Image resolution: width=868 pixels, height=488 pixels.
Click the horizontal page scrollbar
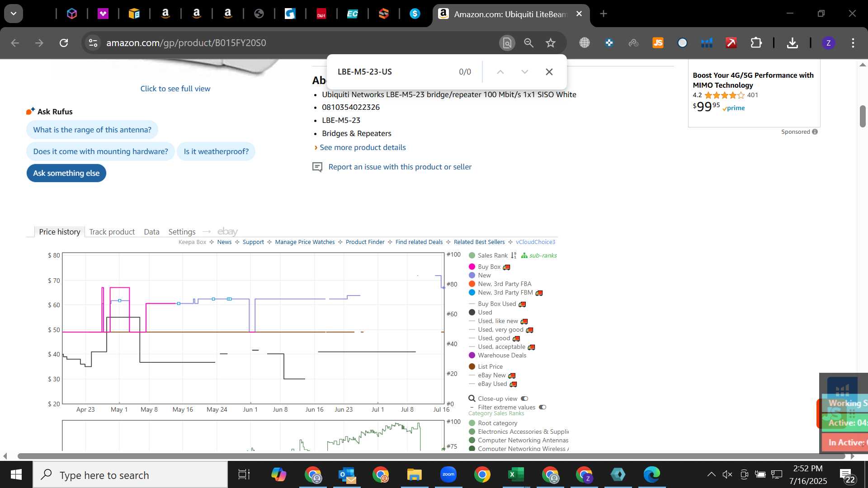tap(431, 456)
